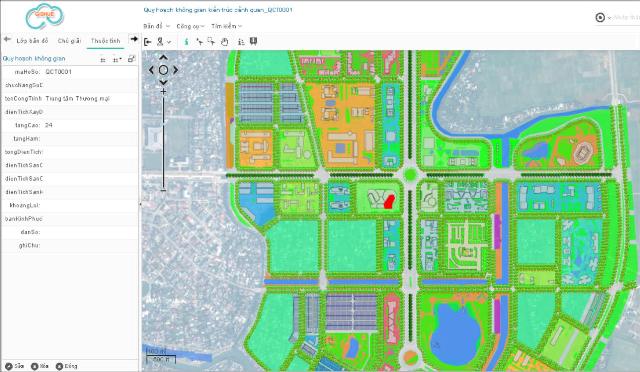640x372 pixels.
Task: Open the Công cụ menu
Action: (x=190, y=26)
